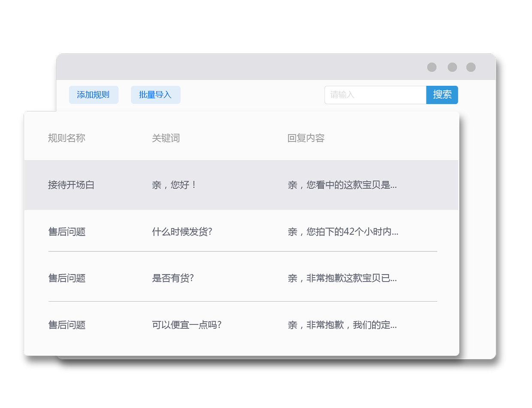The image size is (532, 408).
Task: Open the reply starting with 亲，您看中的这款宝贝是
Action: tap(342, 185)
